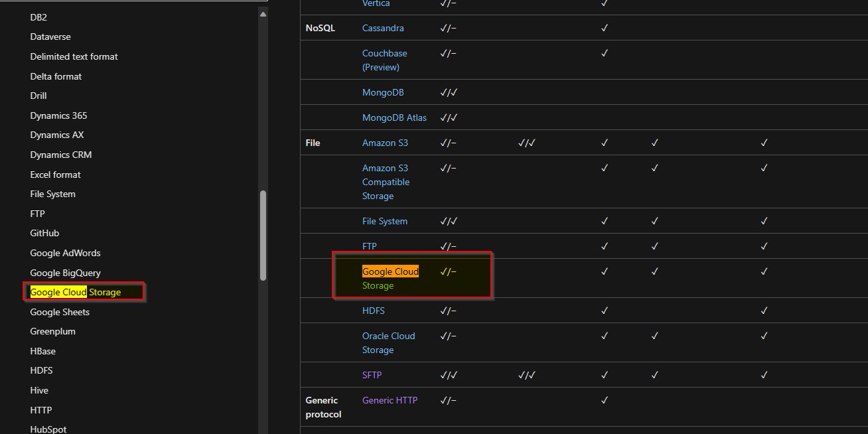Click the sidebar vertical scrollbar thumb
868x434 pixels.
pyautogui.click(x=263, y=236)
